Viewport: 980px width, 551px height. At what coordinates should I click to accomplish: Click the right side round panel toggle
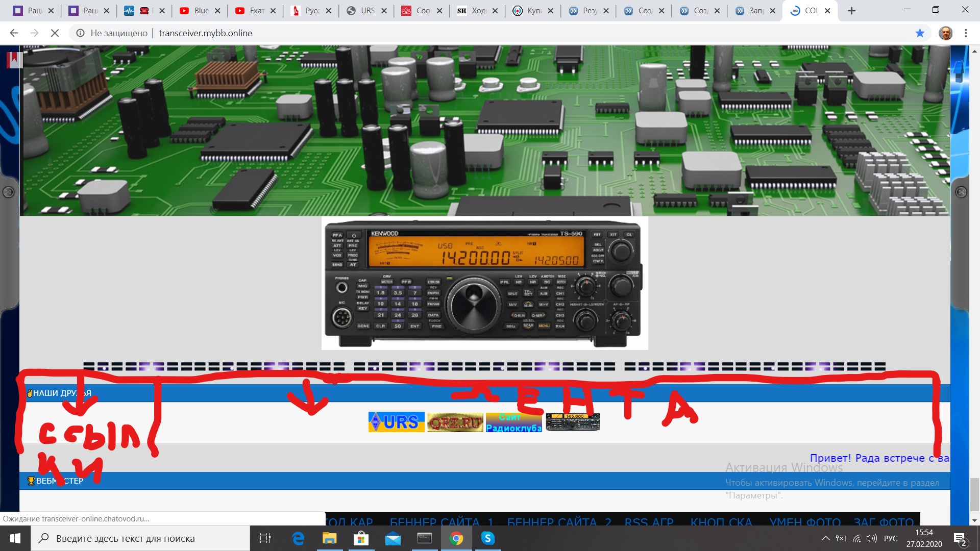point(961,192)
